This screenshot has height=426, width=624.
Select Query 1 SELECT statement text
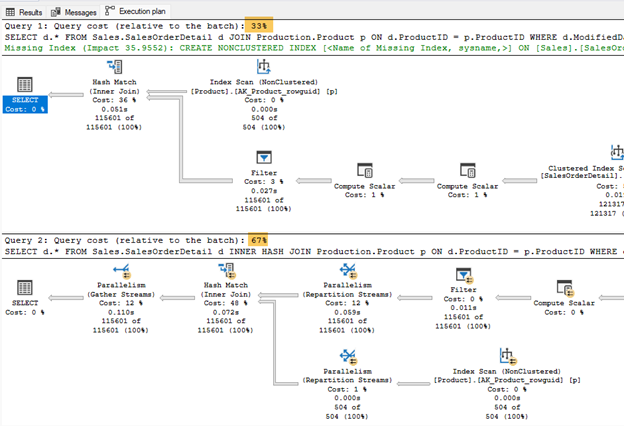[x=314, y=37]
